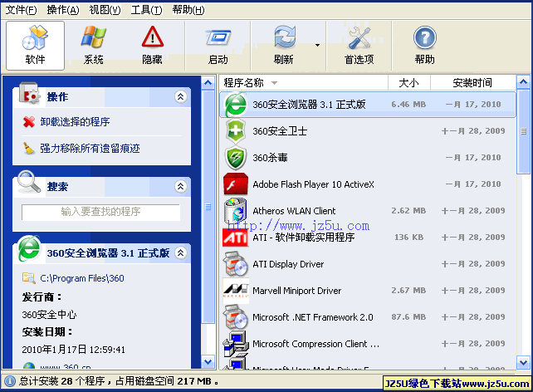
Task: Click the 刷新 (Refresh) toolbar icon
Action: (x=284, y=37)
